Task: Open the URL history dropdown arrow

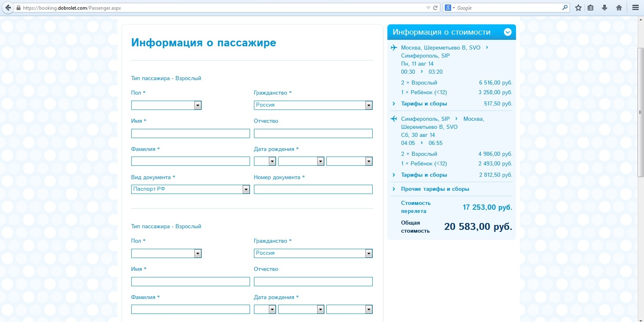Action: click(428, 8)
